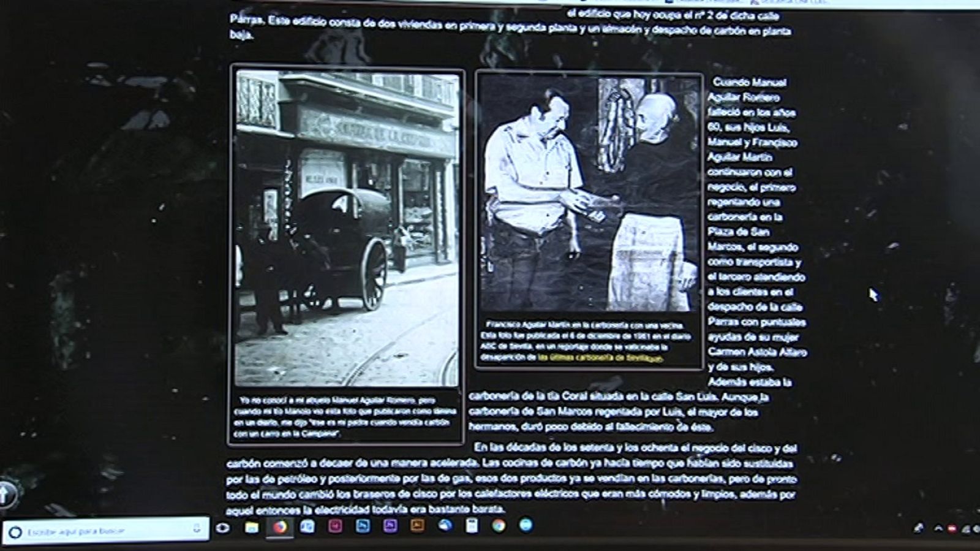Click the old street cart photograph
Screen dimensions: 980x551
(x=347, y=228)
